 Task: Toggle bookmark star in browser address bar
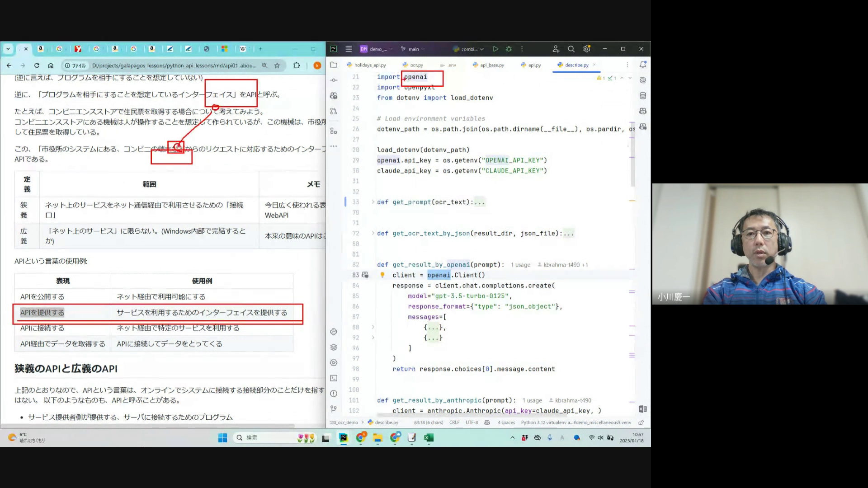coord(277,66)
